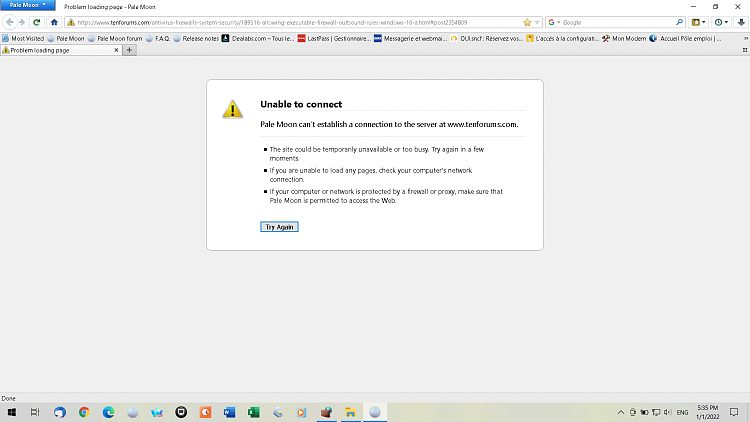Open Microsoft Excel from the taskbar
The image size is (750, 422).
254,412
